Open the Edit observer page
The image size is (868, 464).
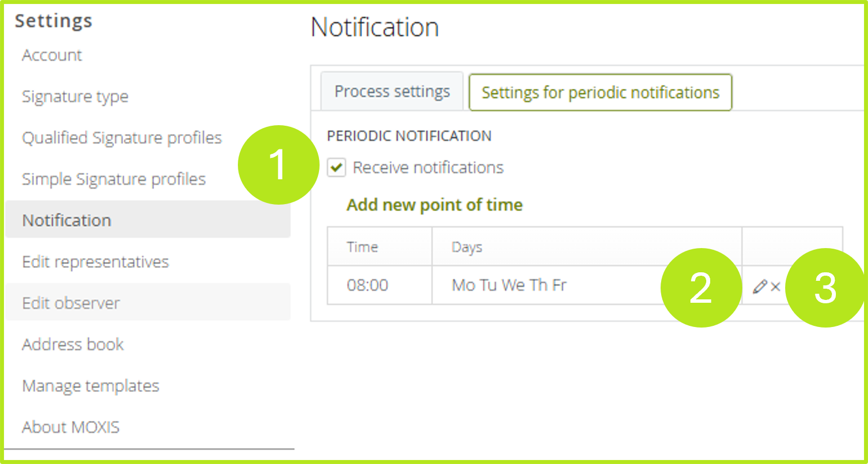[x=72, y=303]
